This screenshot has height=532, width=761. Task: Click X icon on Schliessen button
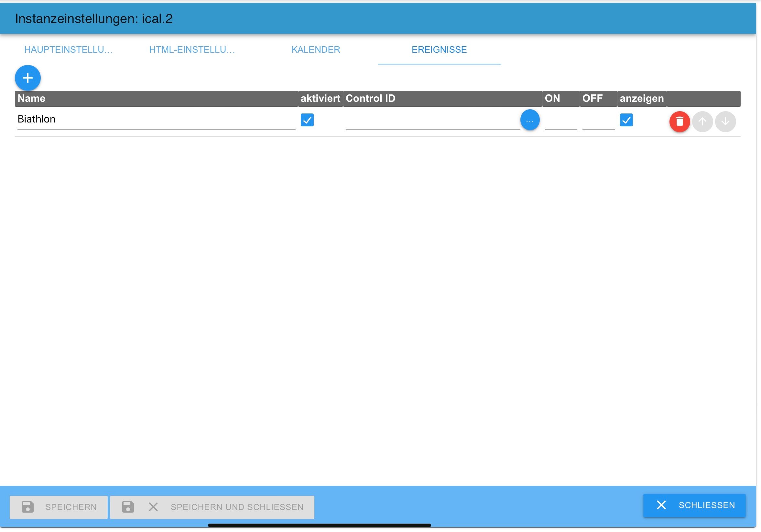(661, 505)
